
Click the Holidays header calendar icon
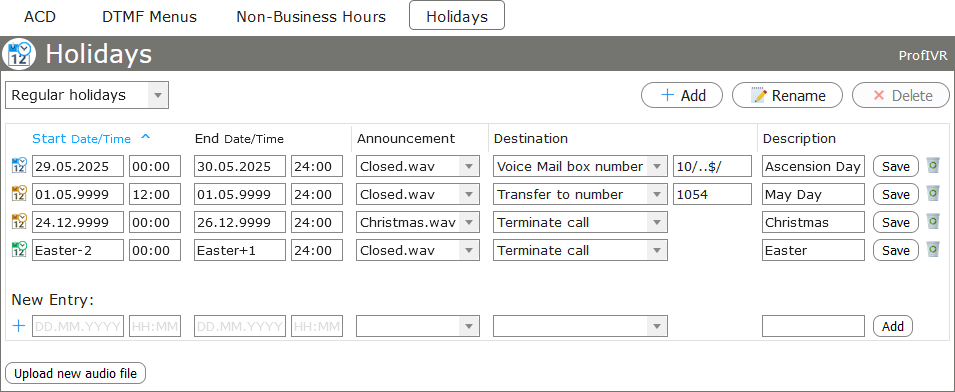tap(19, 54)
